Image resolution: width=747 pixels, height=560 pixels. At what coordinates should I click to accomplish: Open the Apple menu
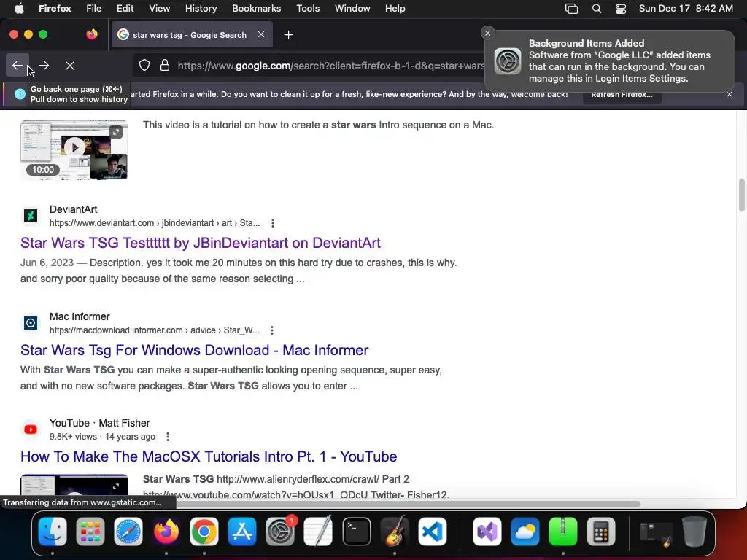coord(19,8)
